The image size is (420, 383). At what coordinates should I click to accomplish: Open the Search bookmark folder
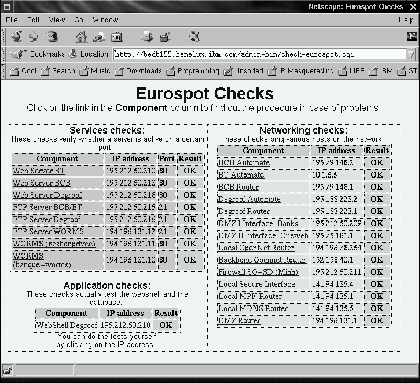(x=58, y=71)
